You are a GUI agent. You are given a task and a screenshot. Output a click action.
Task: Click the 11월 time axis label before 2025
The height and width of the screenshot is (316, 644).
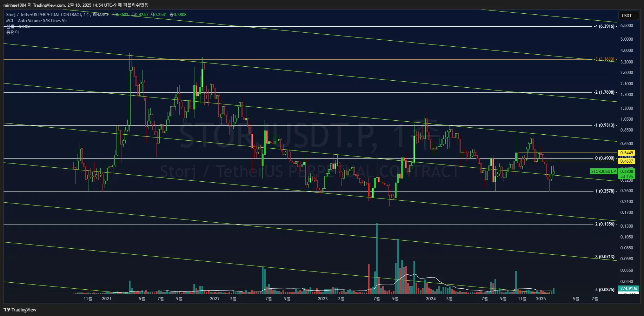522,299
